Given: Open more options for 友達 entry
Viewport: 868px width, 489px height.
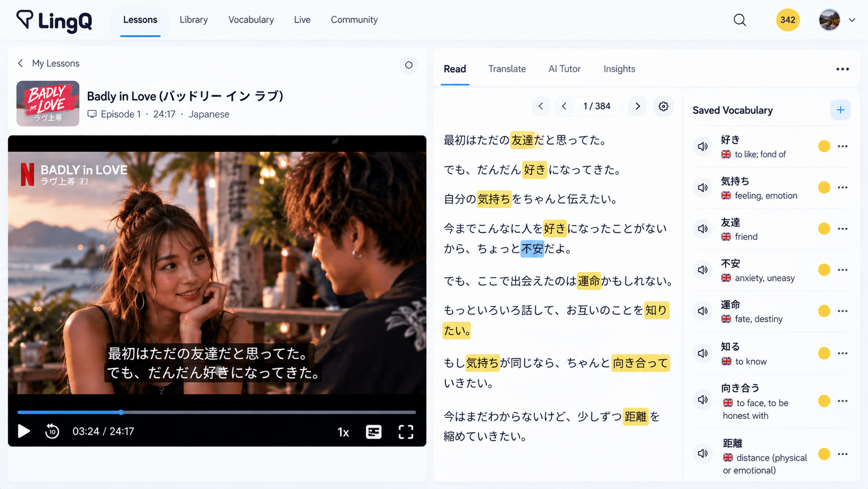Looking at the screenshot, I should point(843,229).
